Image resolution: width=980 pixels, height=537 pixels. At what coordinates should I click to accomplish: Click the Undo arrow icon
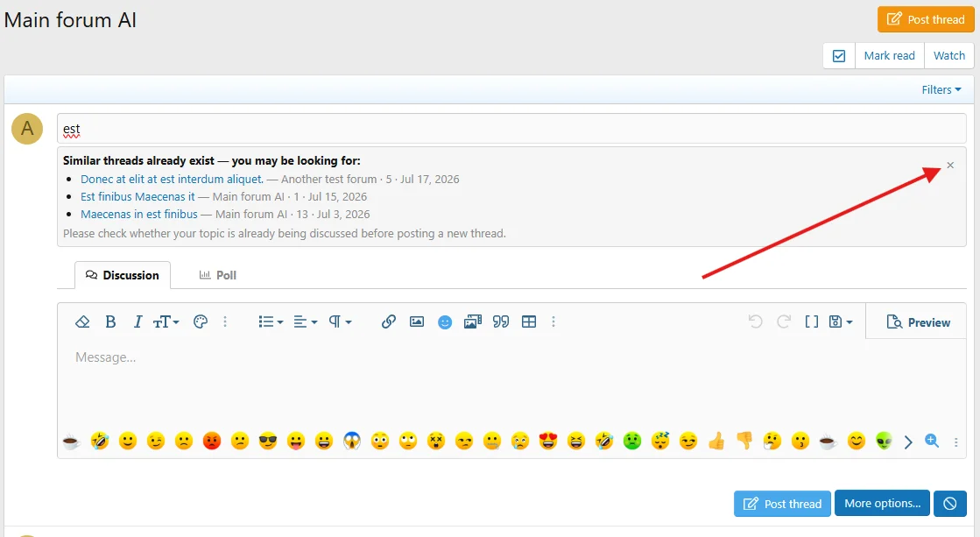(x=755, y=322)
